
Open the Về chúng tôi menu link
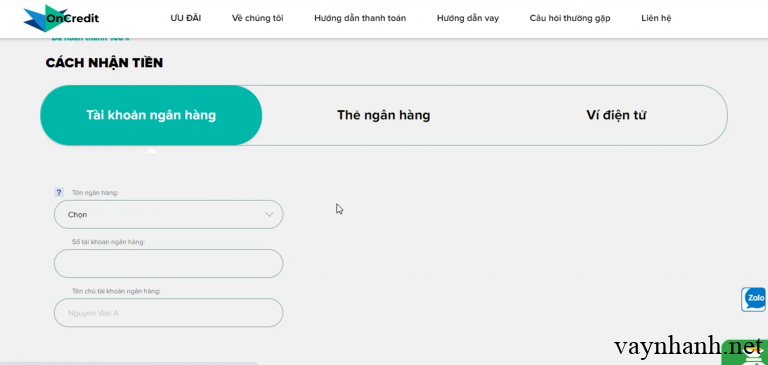[258, 19]
